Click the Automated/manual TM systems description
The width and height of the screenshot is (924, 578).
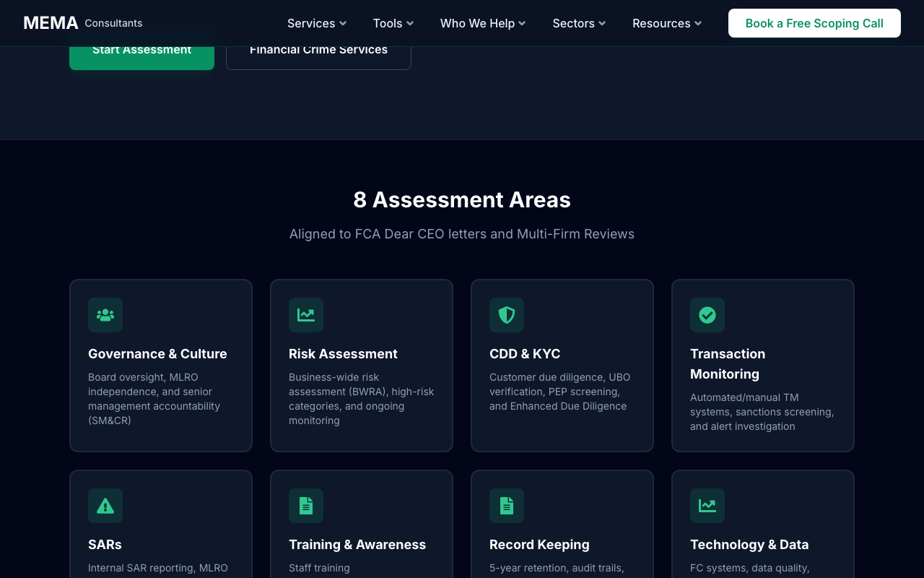pyautogui.click(x=762, y=412)
